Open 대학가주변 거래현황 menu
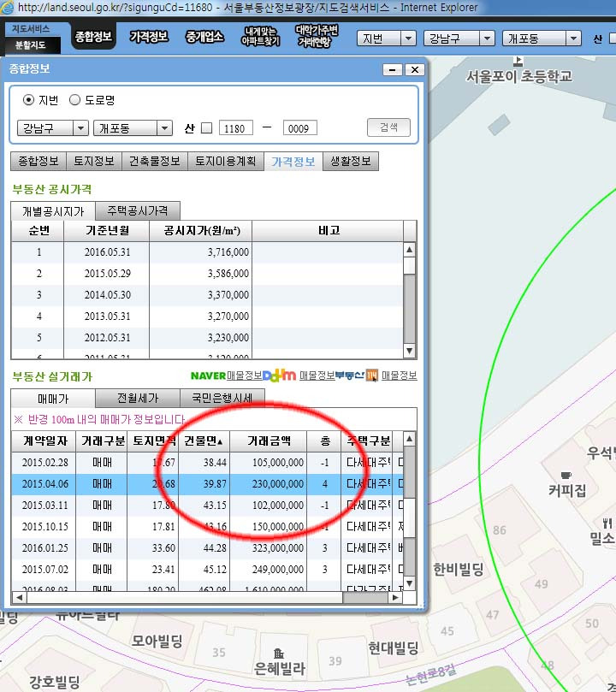Screen dimensions: 616x692 (x=316, y=36)
